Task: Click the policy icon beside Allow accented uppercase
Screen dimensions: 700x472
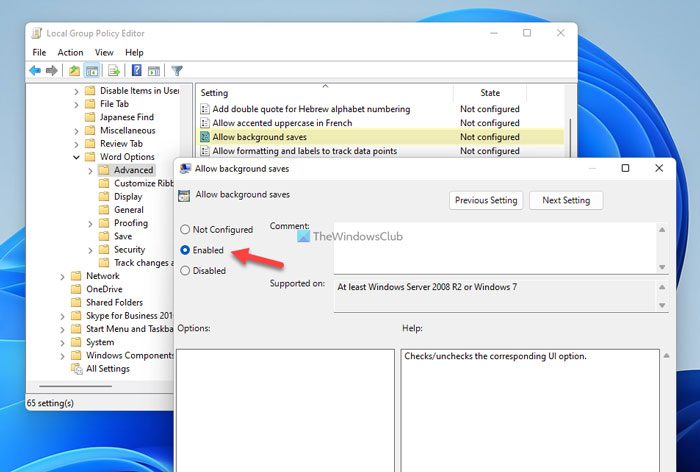Action: pos(205,123)
